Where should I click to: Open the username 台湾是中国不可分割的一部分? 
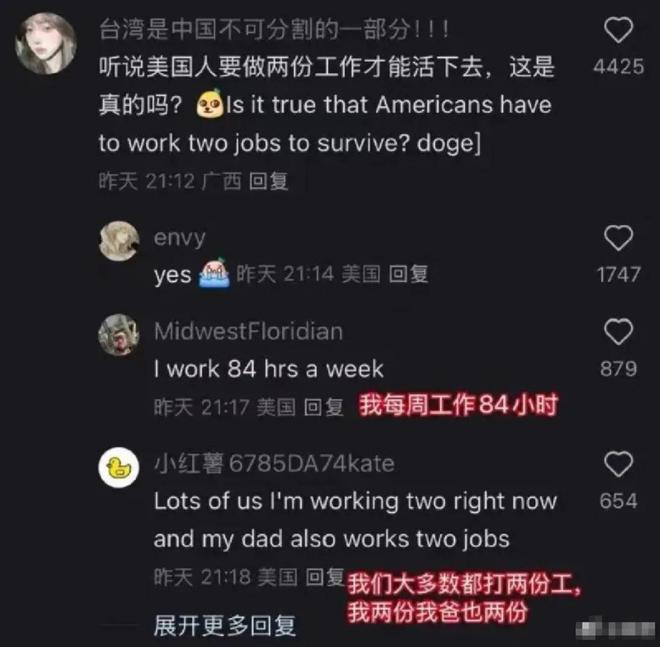(274, 29)
